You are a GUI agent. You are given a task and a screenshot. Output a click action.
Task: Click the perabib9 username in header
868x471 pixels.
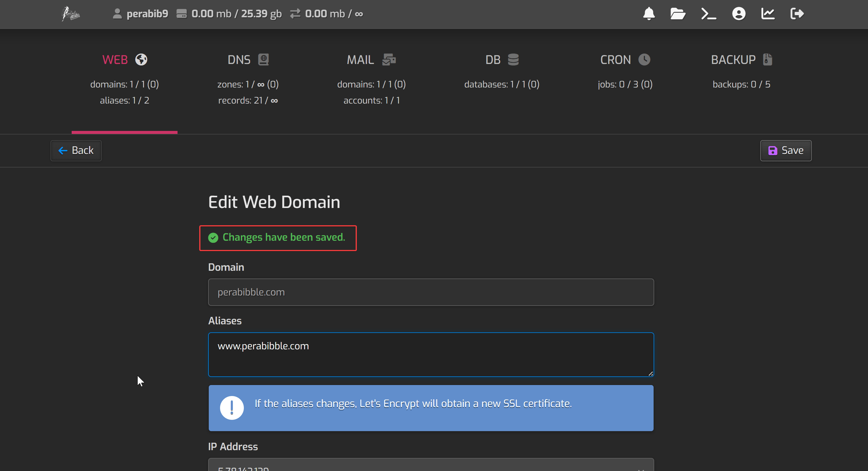tap(147, 14)
